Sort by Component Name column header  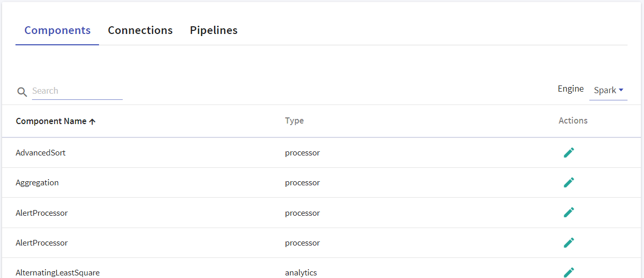[x=51, y=121]
